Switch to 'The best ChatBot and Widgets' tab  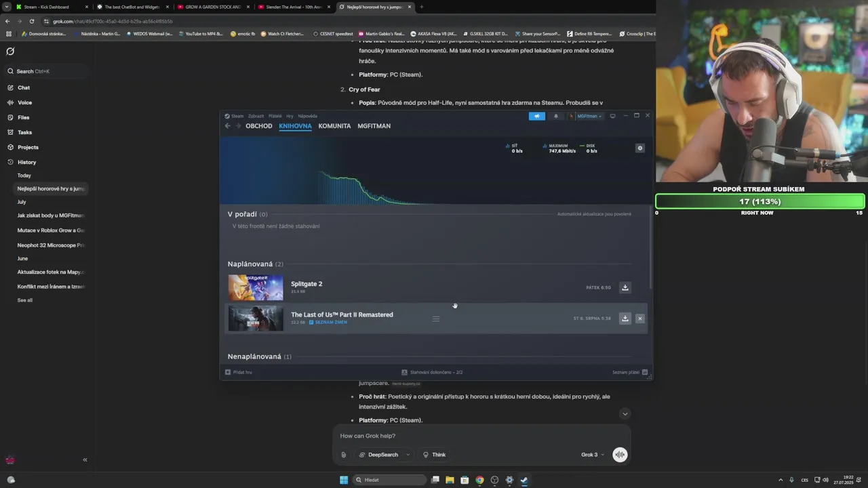tap(132, 7)
